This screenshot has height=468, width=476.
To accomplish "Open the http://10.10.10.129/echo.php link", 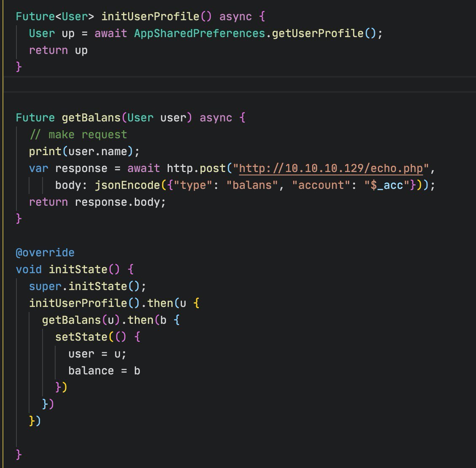I will coord(331,168).
